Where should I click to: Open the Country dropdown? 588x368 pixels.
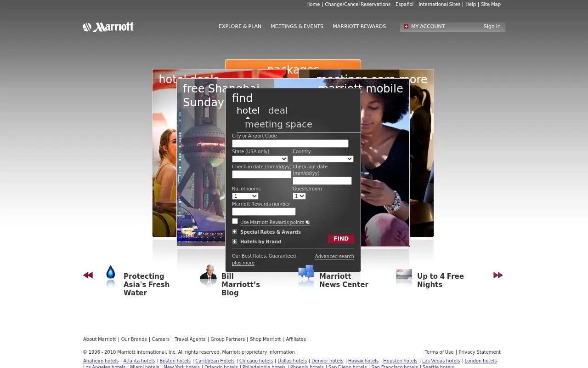pyautogui.click(x=323, y=159)
